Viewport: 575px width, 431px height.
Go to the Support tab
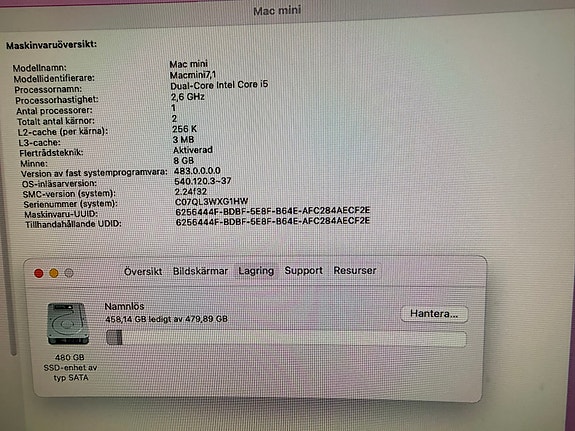pyautogui.click(x=303, y=270)
